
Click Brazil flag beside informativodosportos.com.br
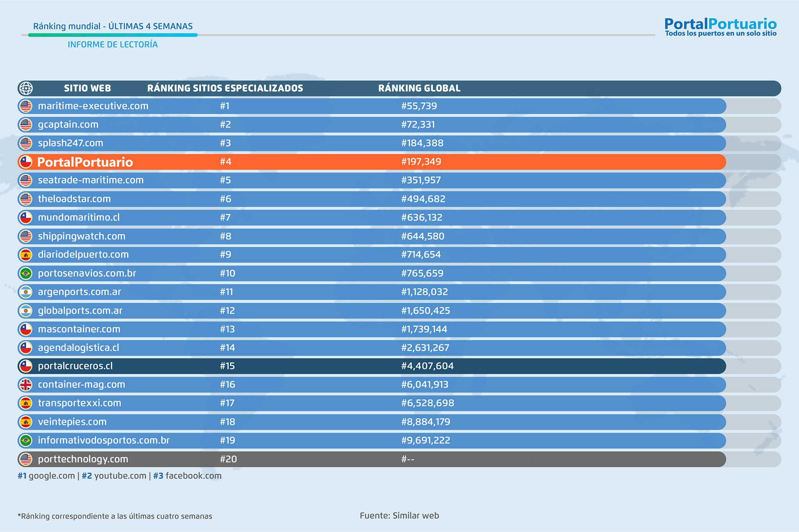(26, 440)
